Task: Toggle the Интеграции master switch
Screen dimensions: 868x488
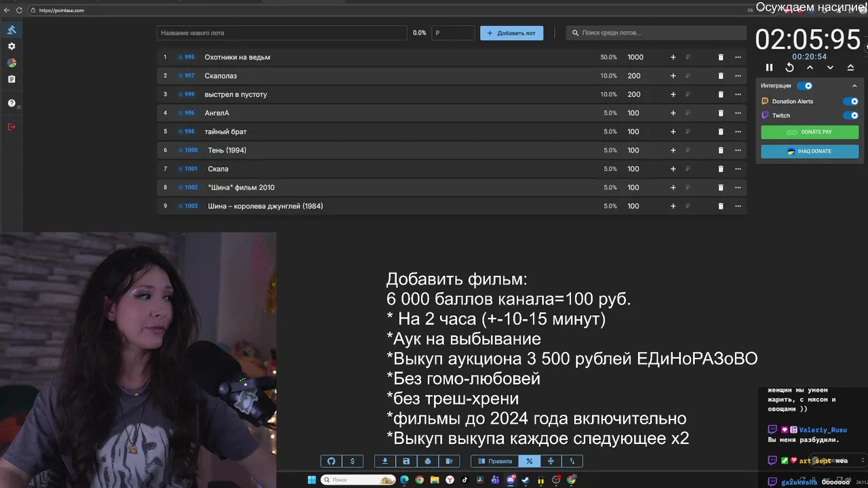Action: [805, 86]
